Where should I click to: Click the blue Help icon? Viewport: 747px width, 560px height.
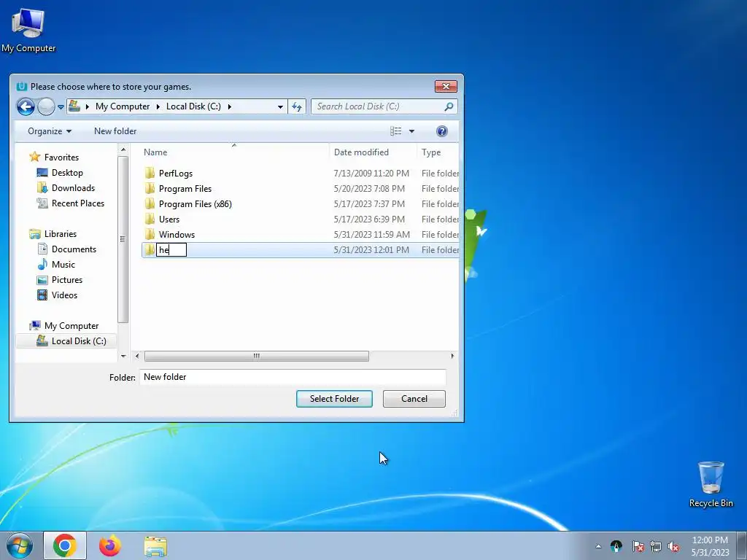441,131
